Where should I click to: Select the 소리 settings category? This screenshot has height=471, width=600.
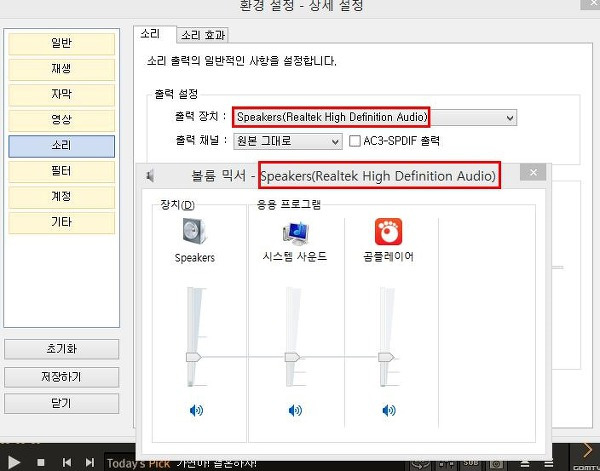point(61,146)
